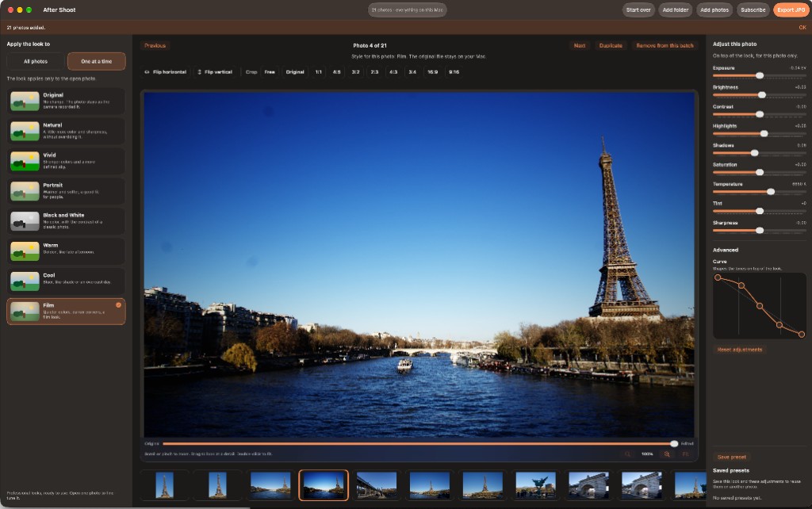Save the current look with Save preset

tap(732, 457)
